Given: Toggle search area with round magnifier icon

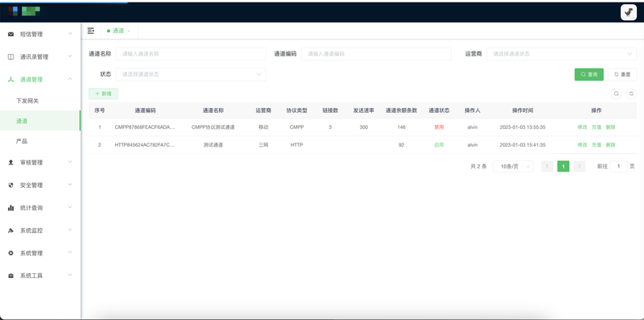Looking at the screenshot, I should 616,94.
